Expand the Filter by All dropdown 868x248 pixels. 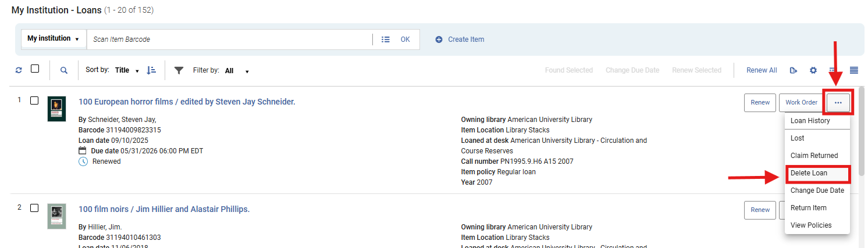coord(237,71)
